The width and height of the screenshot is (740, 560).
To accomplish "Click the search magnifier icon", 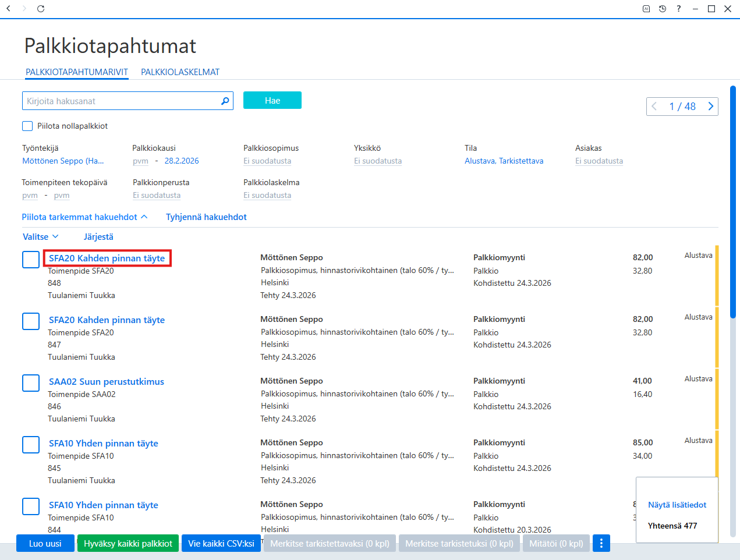I will (x=225, y=101).
